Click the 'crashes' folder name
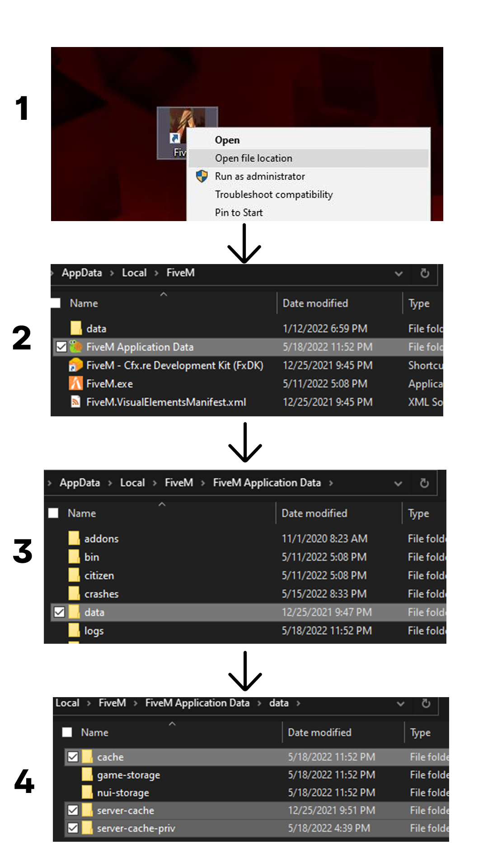Image resolution: width=488 pixels, height=868 pixels. tap(101, 594)
